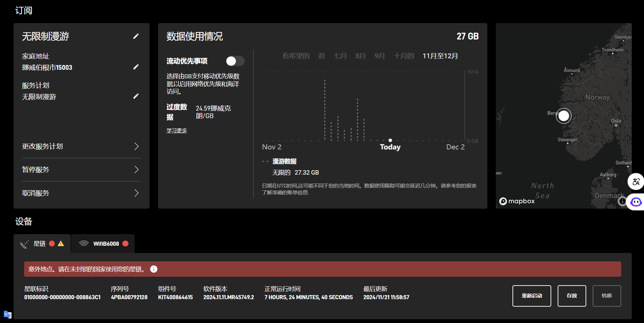This screenshot has height=323, width=644.
Task: Click the 重新启动 button
Action: click(532, 296)
